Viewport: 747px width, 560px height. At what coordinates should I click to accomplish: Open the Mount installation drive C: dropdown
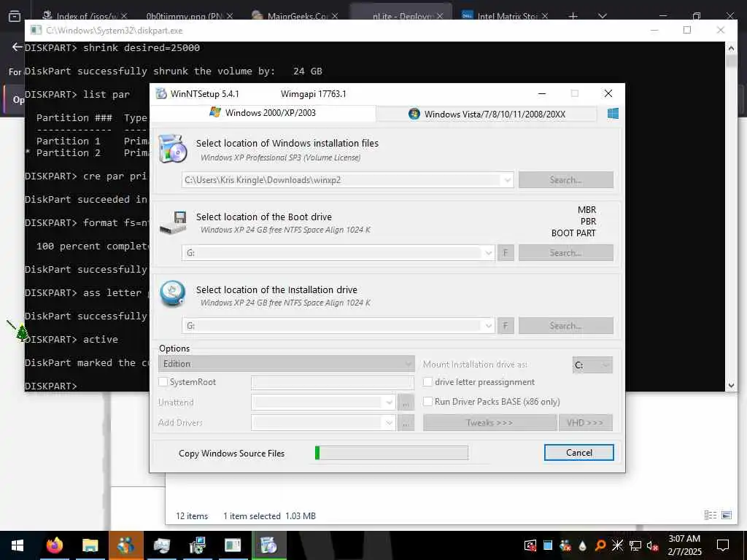pos(592,365)
